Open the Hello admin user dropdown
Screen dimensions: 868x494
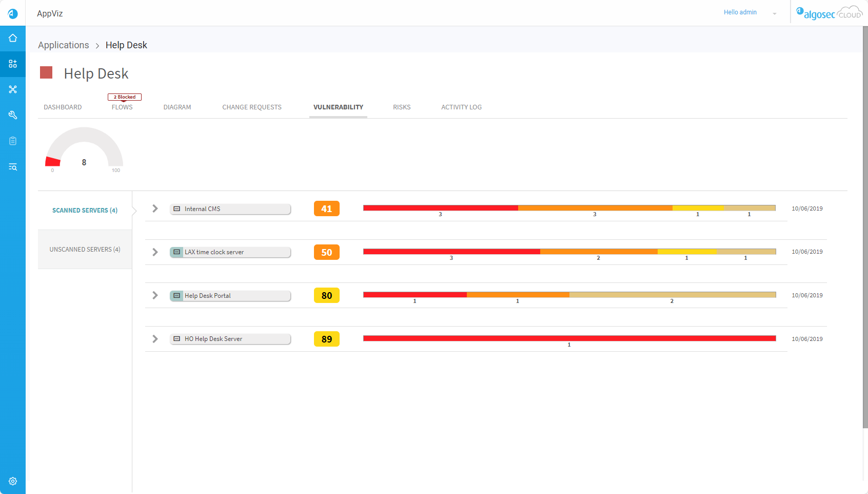click(x=749, y=13)
